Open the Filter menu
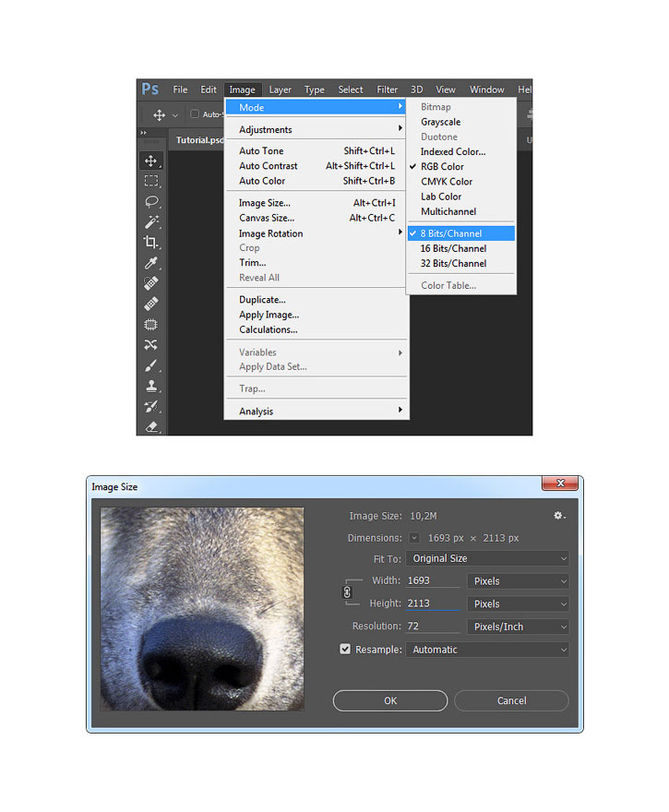669x812 pixels. (x=387, y=90)
